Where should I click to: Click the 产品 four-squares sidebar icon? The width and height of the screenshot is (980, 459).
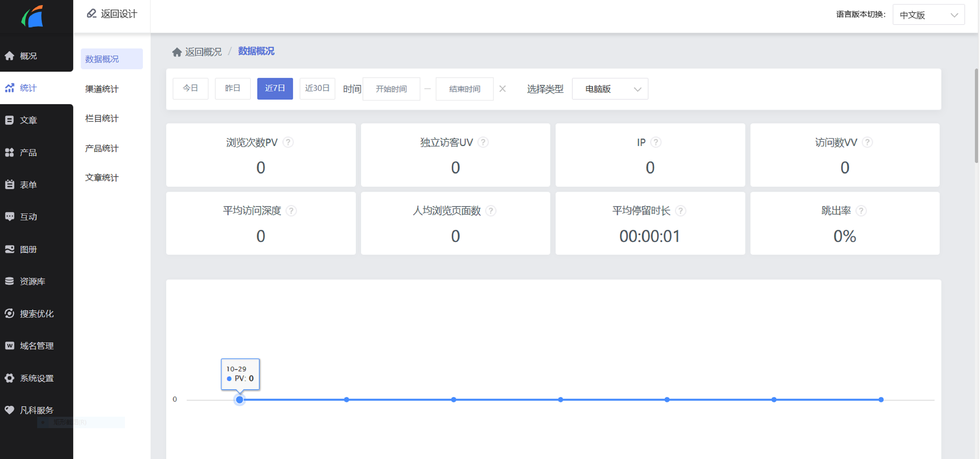click(x=9, y=153)
